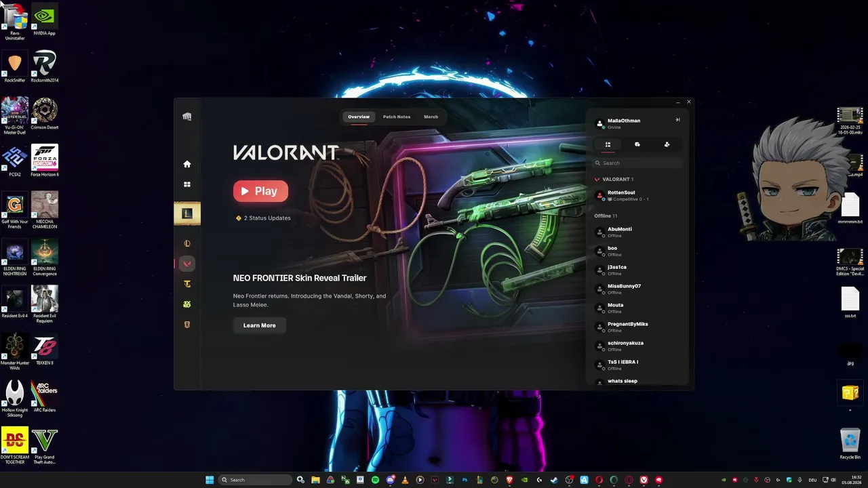Select the Elden Ring Nightreign desktop icon
The width and height of the screenshot is (868, 488).
15,258
